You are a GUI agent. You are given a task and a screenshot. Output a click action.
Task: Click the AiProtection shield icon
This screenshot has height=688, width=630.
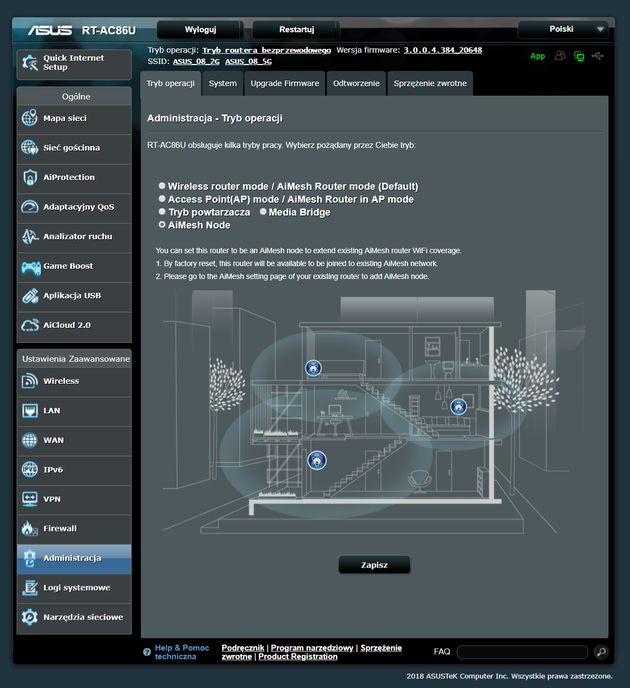point(29,177)
